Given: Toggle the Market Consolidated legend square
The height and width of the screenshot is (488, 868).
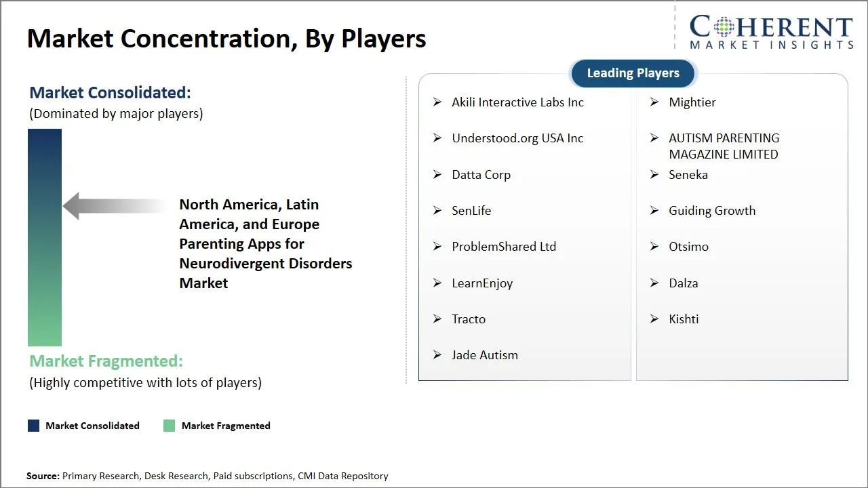Looking at the screenshot, I should click(33, 425).
